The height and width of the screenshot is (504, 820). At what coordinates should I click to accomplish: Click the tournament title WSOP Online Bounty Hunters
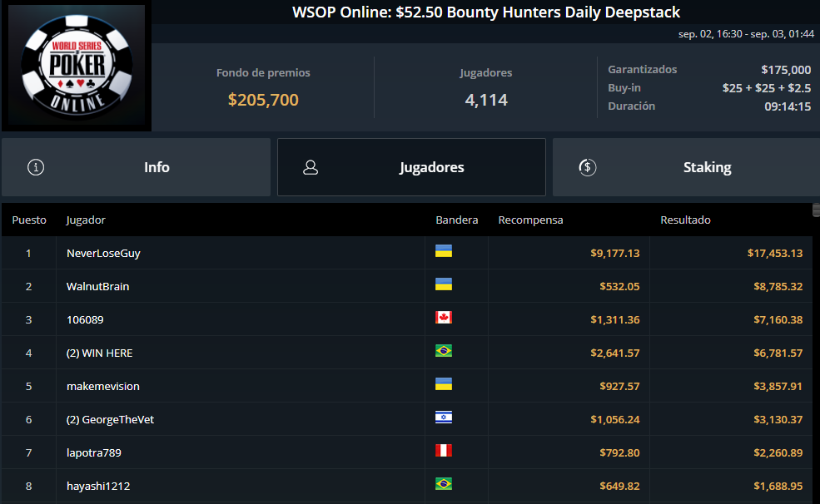(x=486, y=12)
